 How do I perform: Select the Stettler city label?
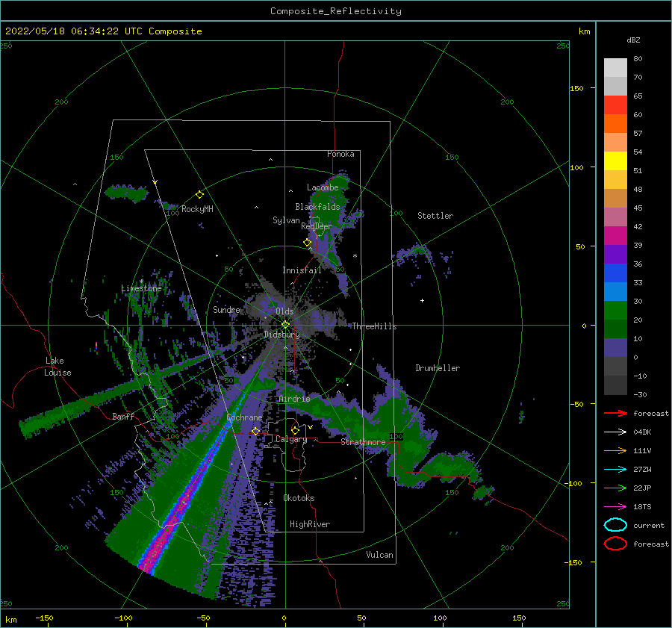point(435,216)
